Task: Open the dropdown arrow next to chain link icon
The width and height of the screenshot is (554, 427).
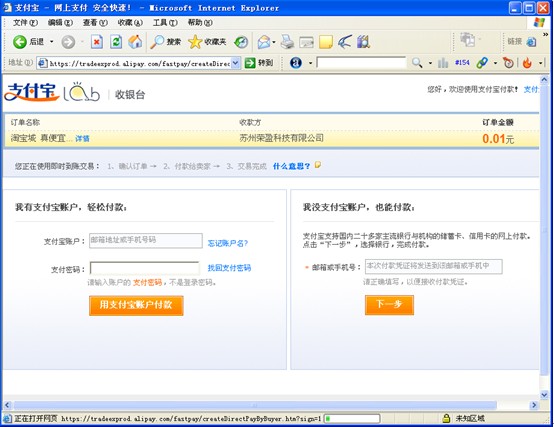Action: (495, 63)
